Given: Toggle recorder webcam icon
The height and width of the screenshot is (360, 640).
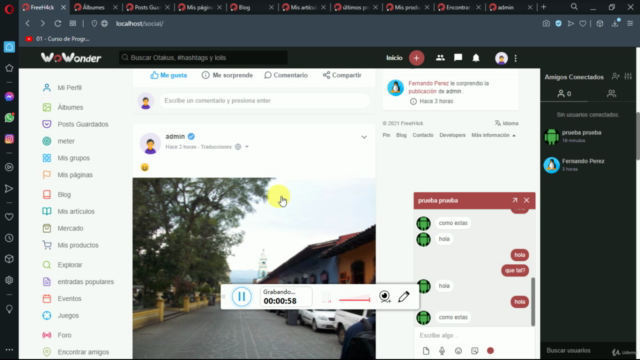Looking at the screenshot, I should point(384,297).
